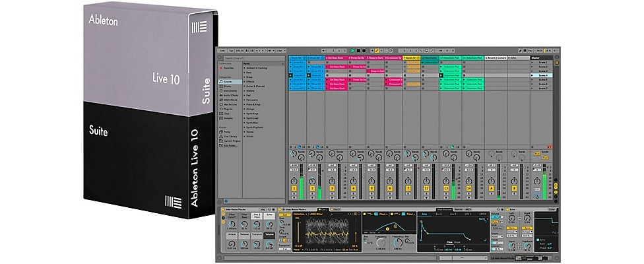The height and width of the screenshot is (264, 644).
Task: Deactivate track 3 with its yellow activator
Action: pos(332,189)
